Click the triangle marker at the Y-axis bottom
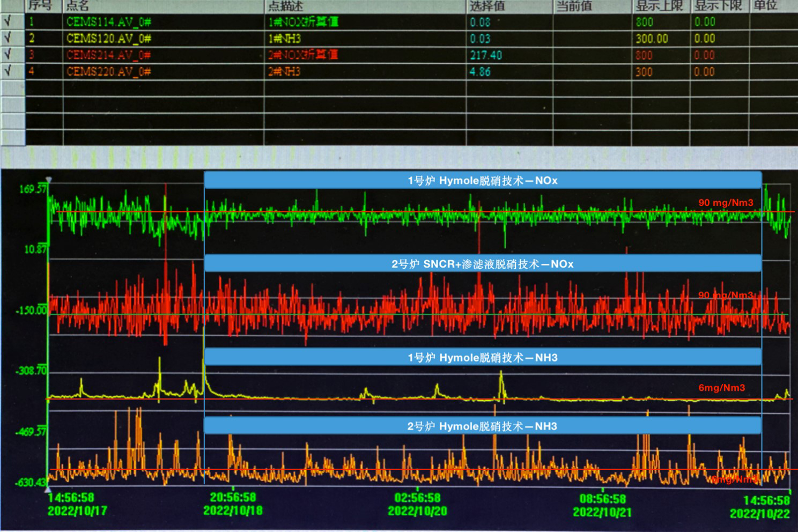This screenshot has height=532, width=798. pos(48,490)
